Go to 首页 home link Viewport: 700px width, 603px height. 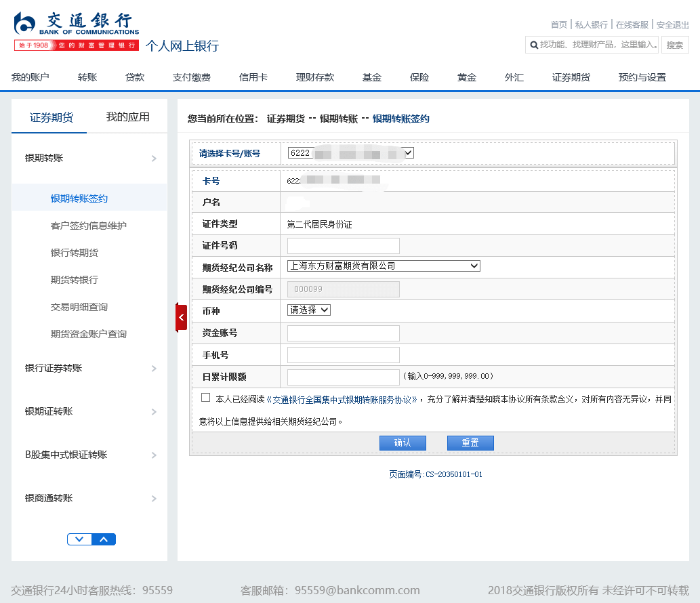[558, 24]
